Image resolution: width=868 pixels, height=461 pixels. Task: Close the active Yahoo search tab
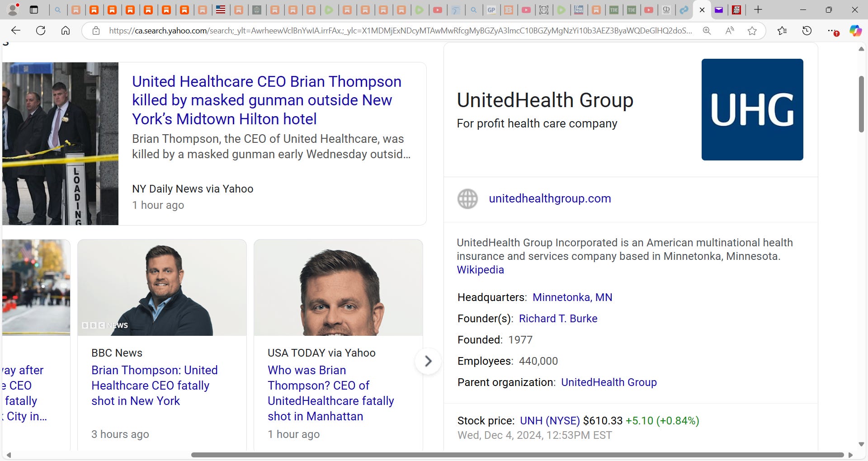pos(702,9)
